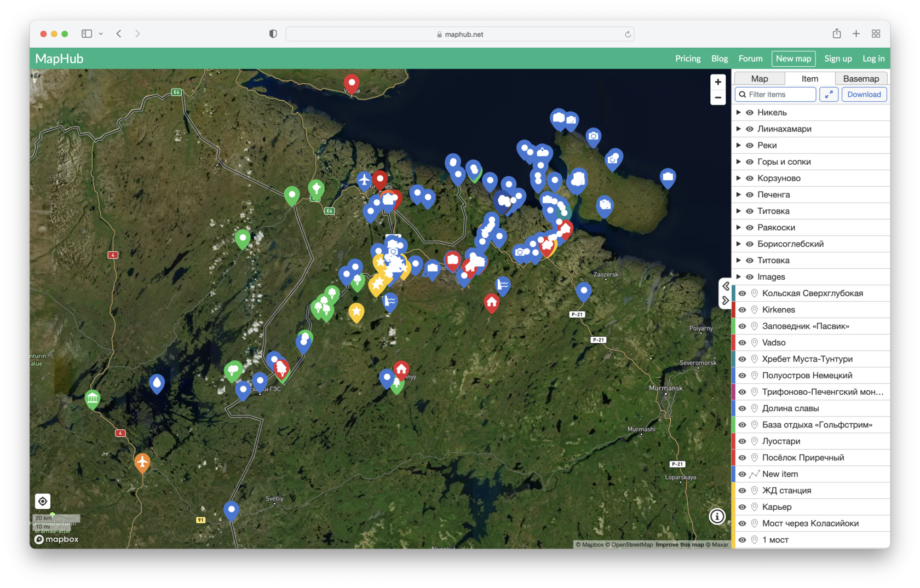Click the orange airplane marker on the map
The width and height of the screenshot is (920, 588).
click(x=142, y=462)
